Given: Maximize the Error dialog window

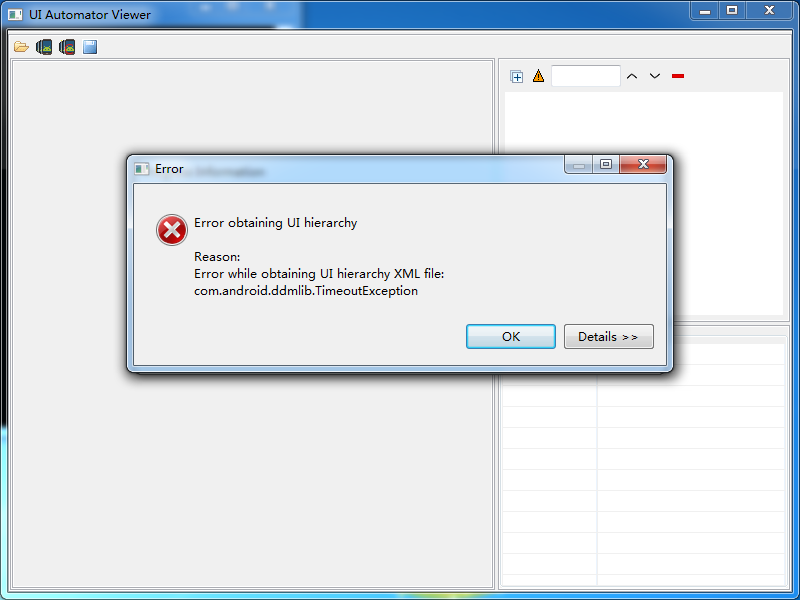Looking at the screenshot, I should 606,164.
